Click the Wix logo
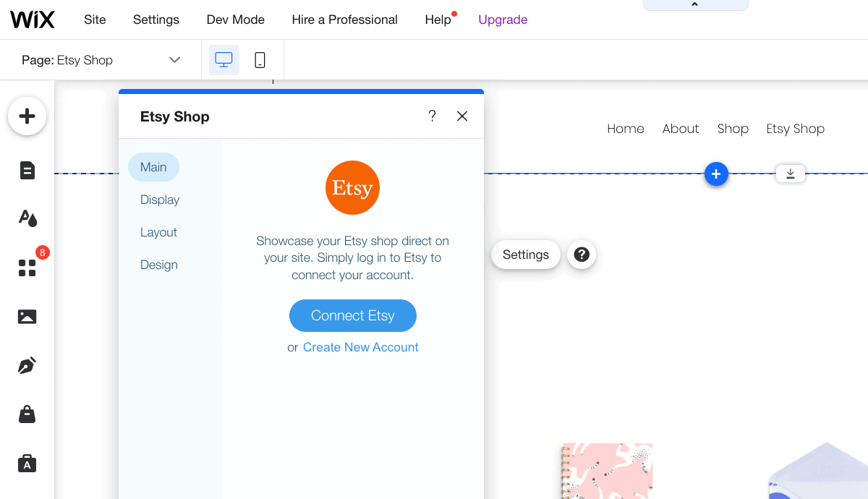This screenshot has width=868, height=499. pos(32,20)
